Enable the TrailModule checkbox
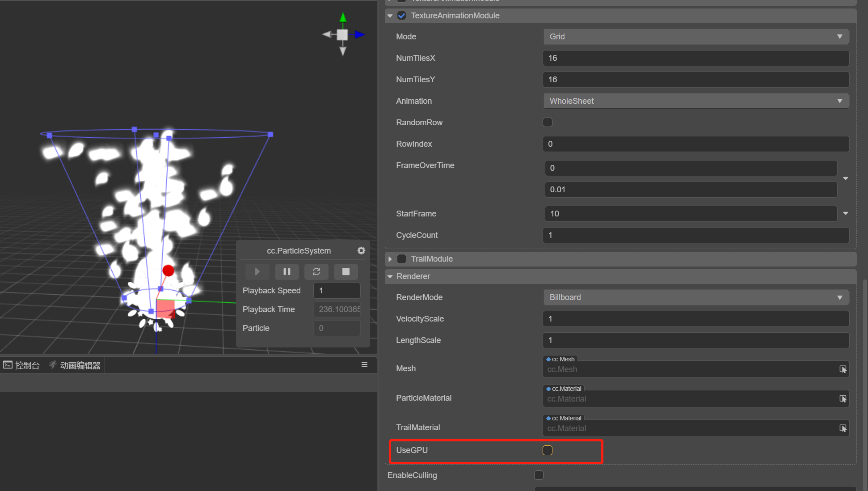The width and height of the screenshot is (868, 491). point(402,259)
